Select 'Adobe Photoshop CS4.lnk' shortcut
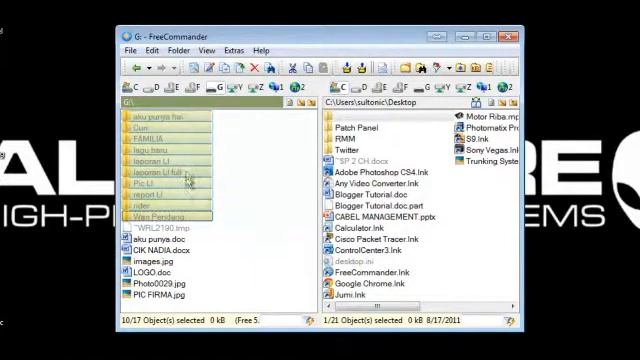 376,172
